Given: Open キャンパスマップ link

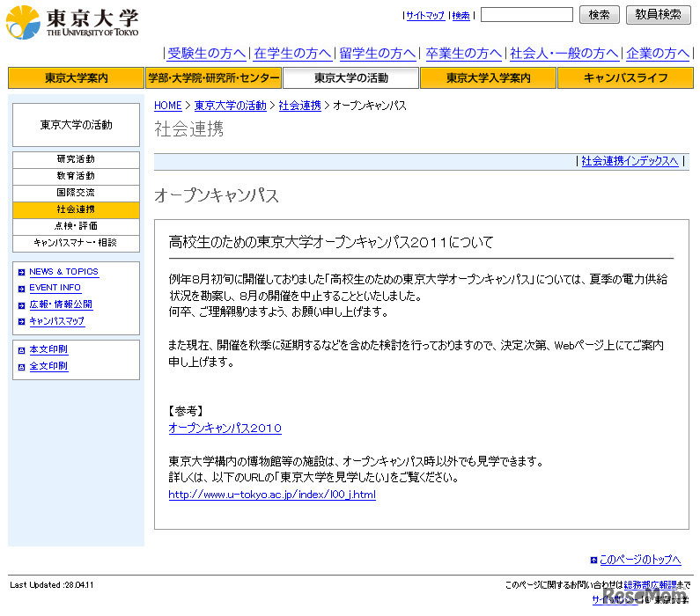Looking at the screenshot, I should click(x=56, y=321).
